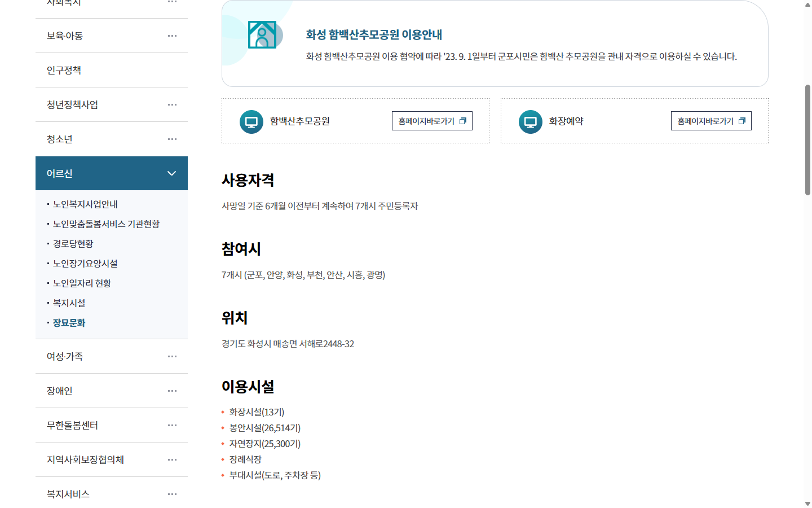Go to 노인장기요양시설 submenu
The width and height of the screenshot is (812, 508).
coord(85,264)
